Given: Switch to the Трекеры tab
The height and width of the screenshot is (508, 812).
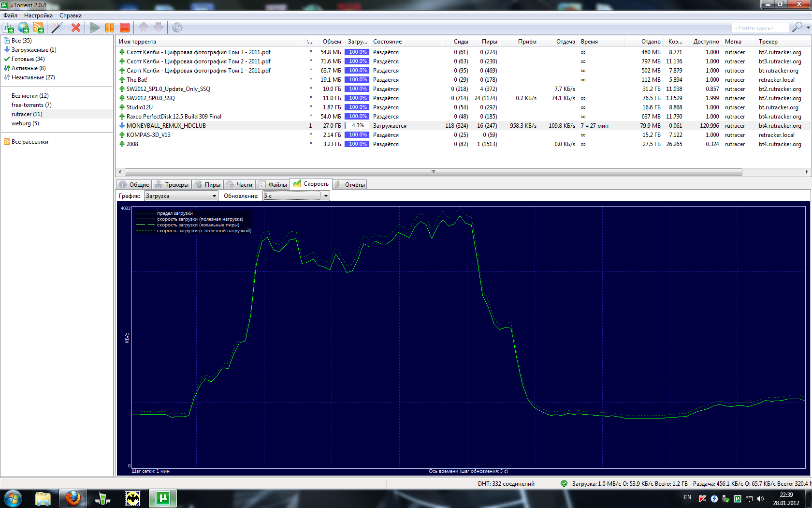Looking at the screenshot, I should click(172, 185).
